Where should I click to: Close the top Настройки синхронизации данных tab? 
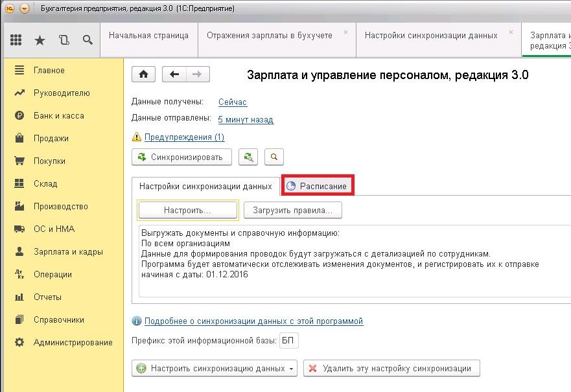(x=511, y=32)
